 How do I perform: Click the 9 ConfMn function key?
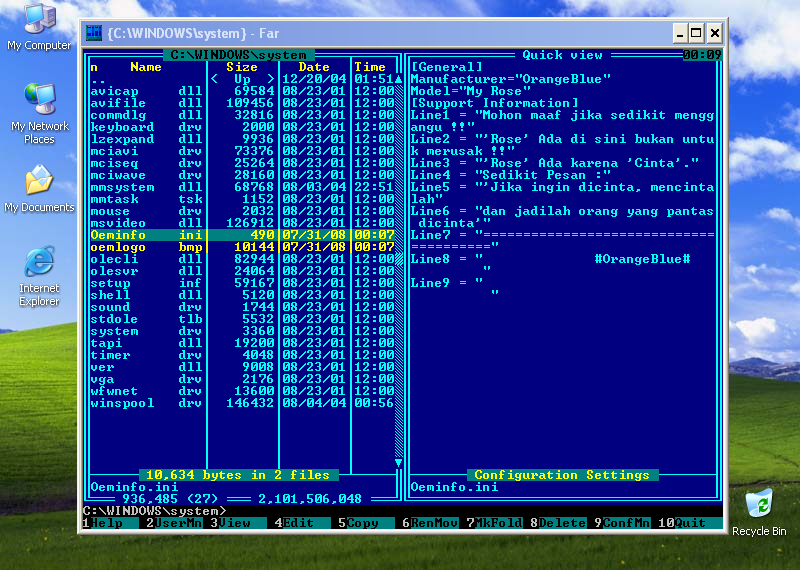(622, 523)
